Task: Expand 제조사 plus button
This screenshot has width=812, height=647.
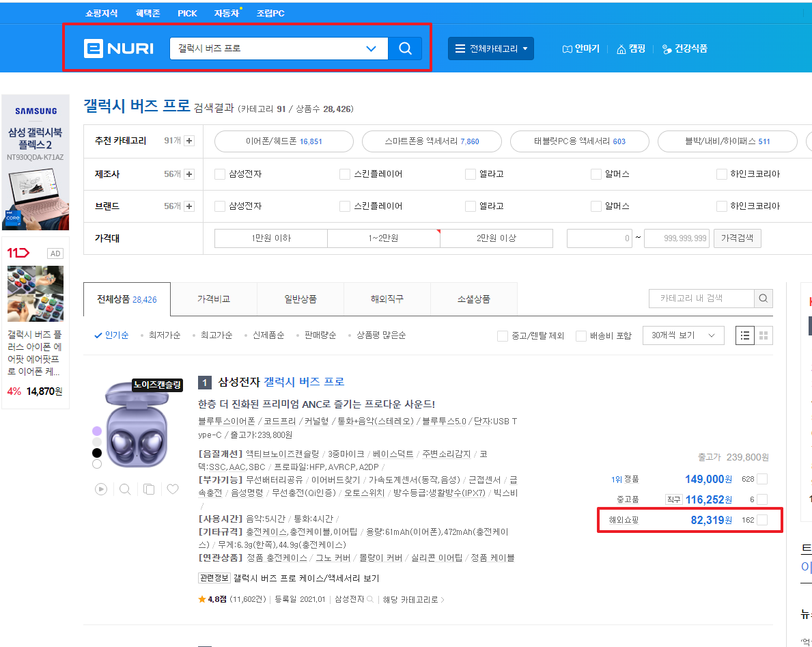Action: pos(190,174)
